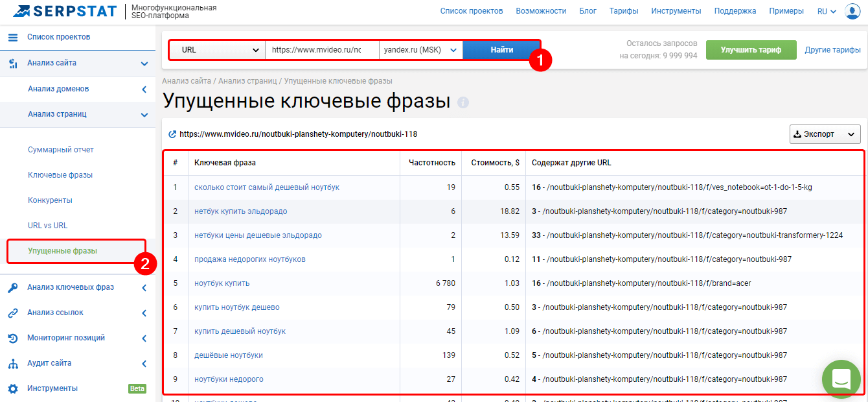Click the Beta badge next to Инструменты
The image size is (868, 402).
(137, 388)
